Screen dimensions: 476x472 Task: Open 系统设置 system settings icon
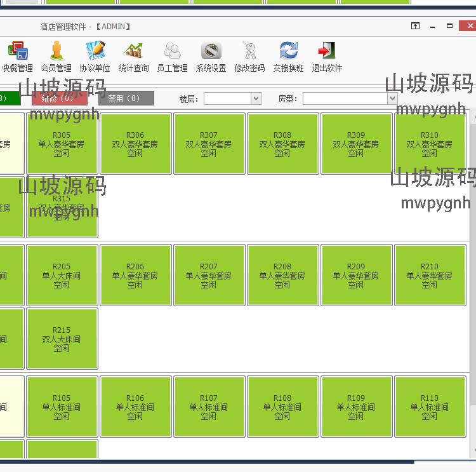pos(211,50)
